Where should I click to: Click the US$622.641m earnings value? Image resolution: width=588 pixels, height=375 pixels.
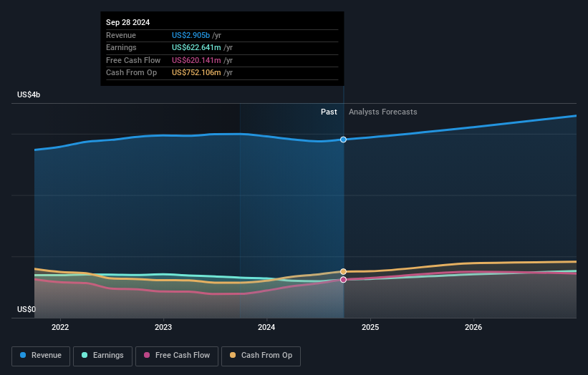point(196,47)
